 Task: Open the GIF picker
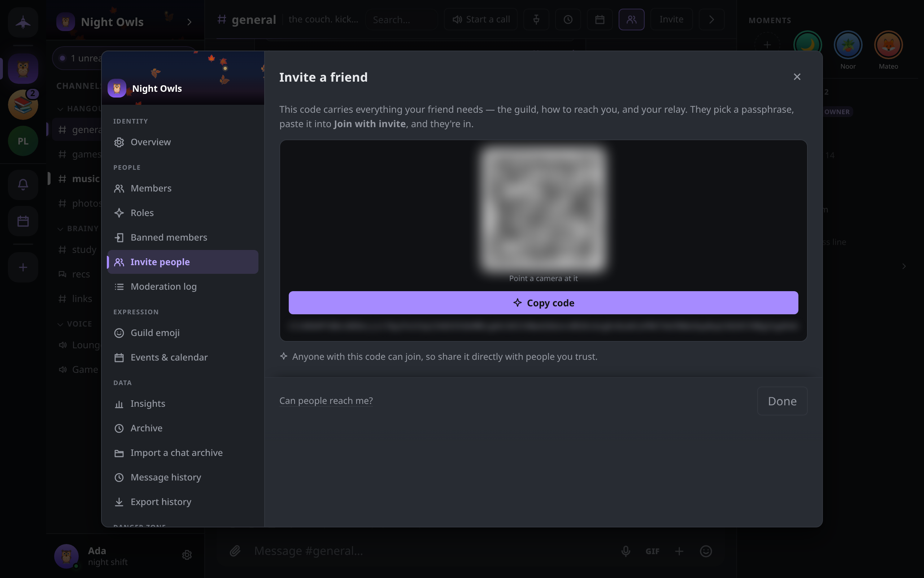tap(652, 551)
